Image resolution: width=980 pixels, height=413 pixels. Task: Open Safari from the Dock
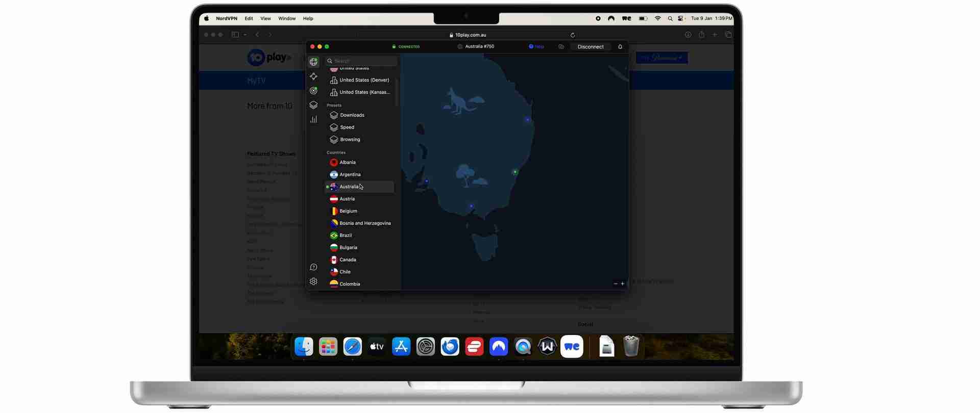tap(353, 347)
